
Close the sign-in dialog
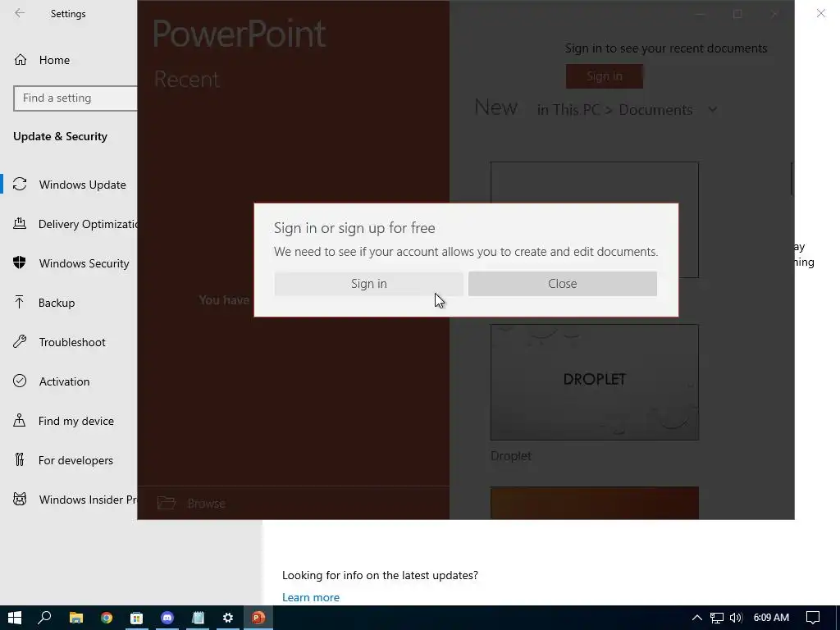[x=563, y=283]
